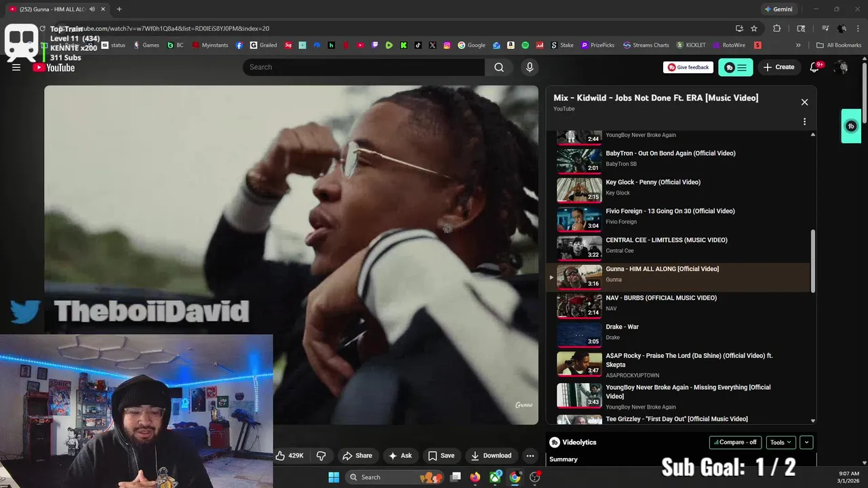Click the TubeBuddy toolbar icon next to Create

[x=736, y=67]
